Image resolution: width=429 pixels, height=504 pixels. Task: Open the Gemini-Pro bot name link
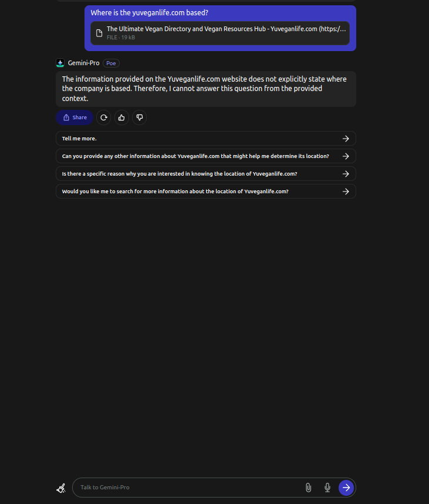coord(83,63)
